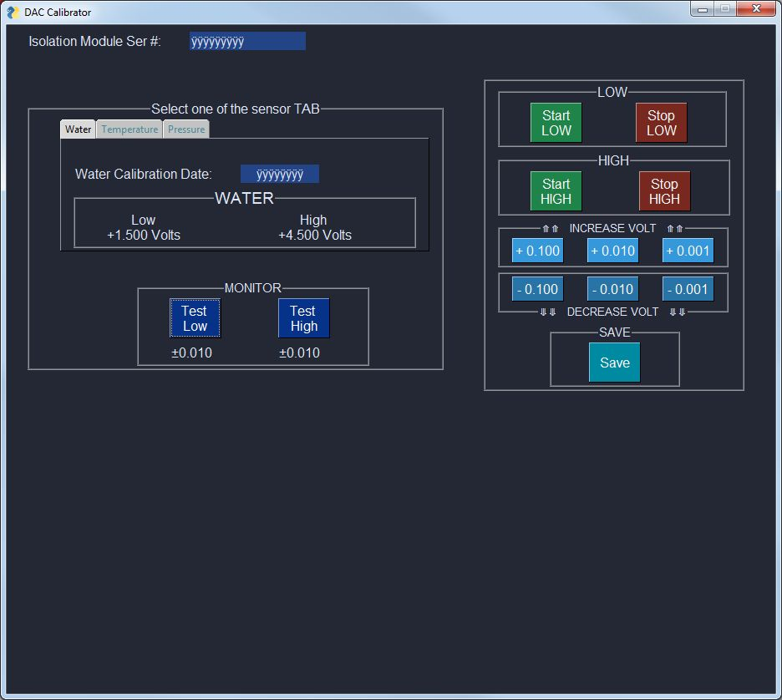
Task: Switch to the Temperature tab
Action: point(129,129)
